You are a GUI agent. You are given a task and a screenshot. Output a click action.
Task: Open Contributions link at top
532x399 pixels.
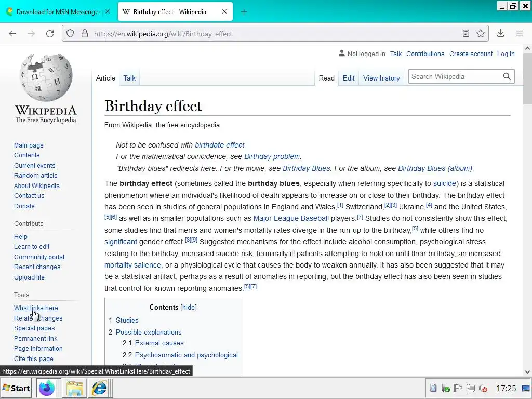point(425,54)
